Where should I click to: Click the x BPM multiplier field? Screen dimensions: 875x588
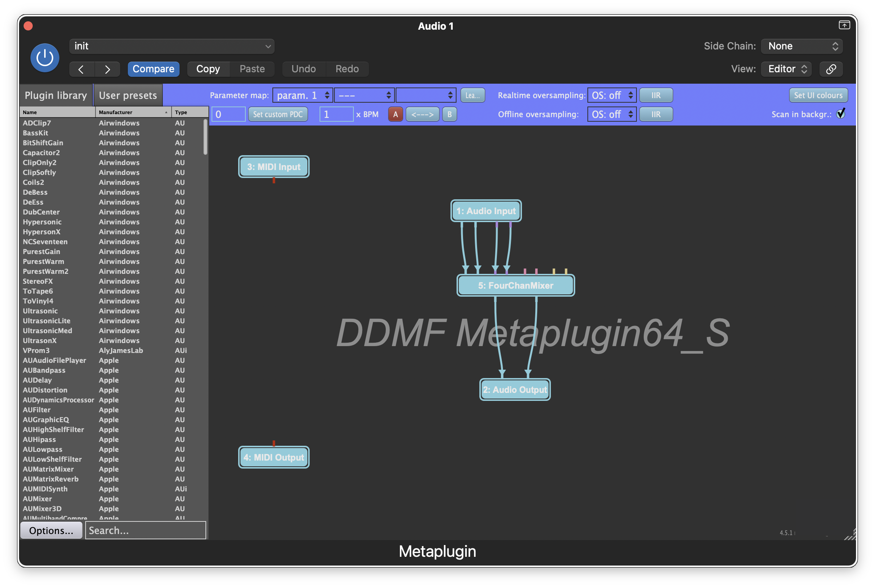pyautogui.click(x=337, y=114)
